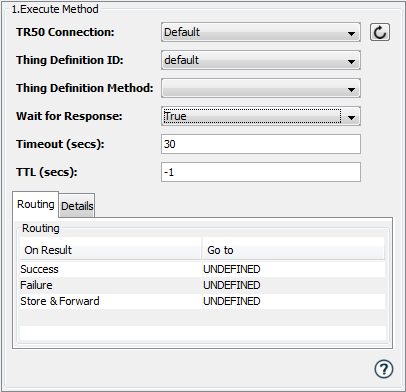The width and height of the screenshot is (406, 392).
Task: Click UNDEFINED value for Success
Action: click(232, 269)
